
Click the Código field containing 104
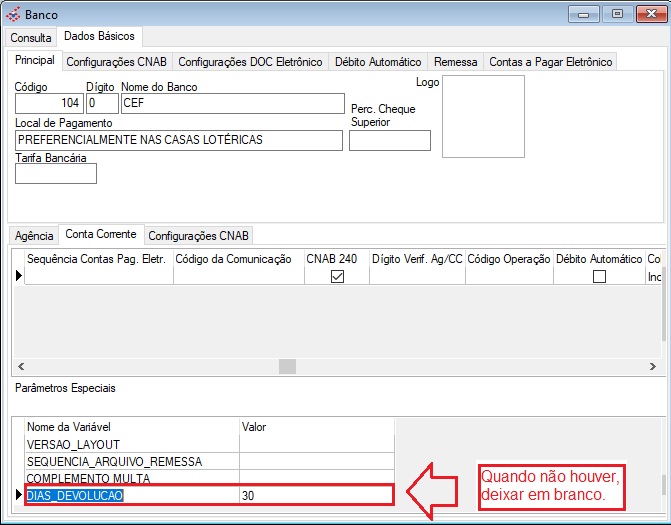49,102
